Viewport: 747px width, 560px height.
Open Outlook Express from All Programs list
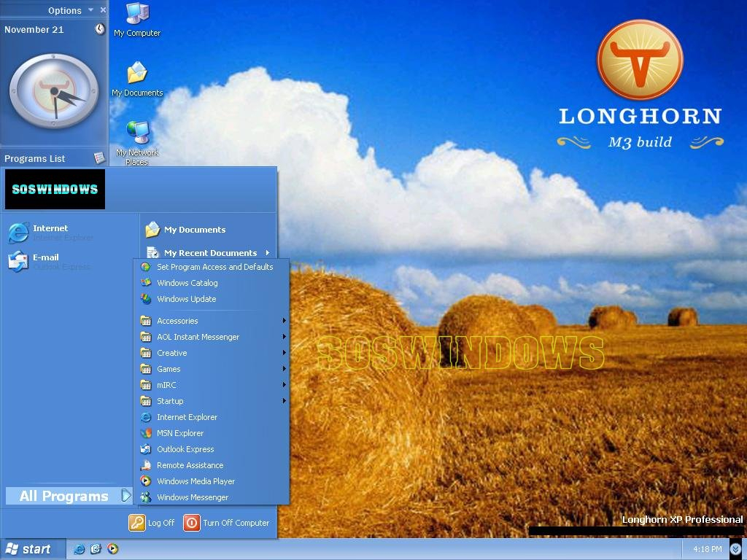[212, 449]
